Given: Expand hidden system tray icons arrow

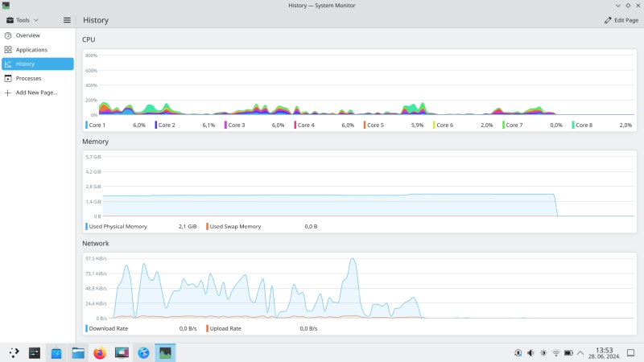Looking at the screenshot, I should click(580, 352).
